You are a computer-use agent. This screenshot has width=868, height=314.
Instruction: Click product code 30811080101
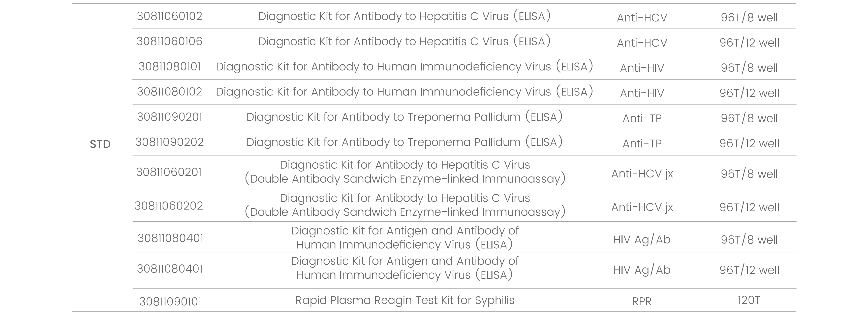tap(169, 67)
